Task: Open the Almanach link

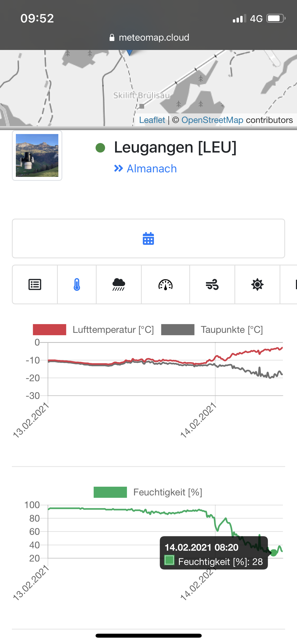Action: (x=152, y=169)
